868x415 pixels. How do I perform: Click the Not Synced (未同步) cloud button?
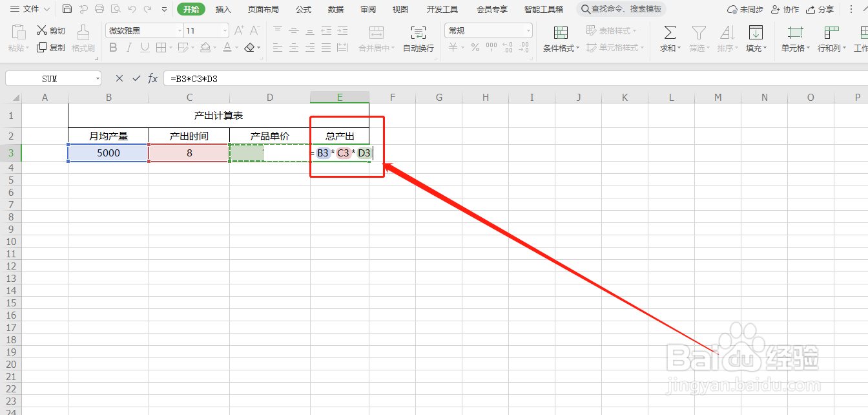click(745, 10)
